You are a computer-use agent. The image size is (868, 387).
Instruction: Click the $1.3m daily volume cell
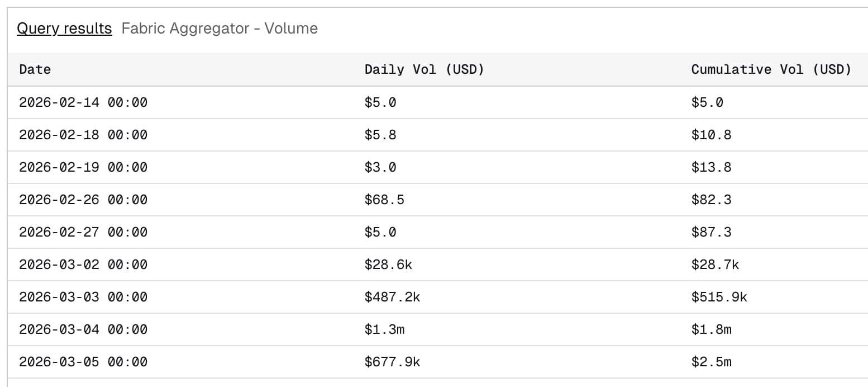384,329
